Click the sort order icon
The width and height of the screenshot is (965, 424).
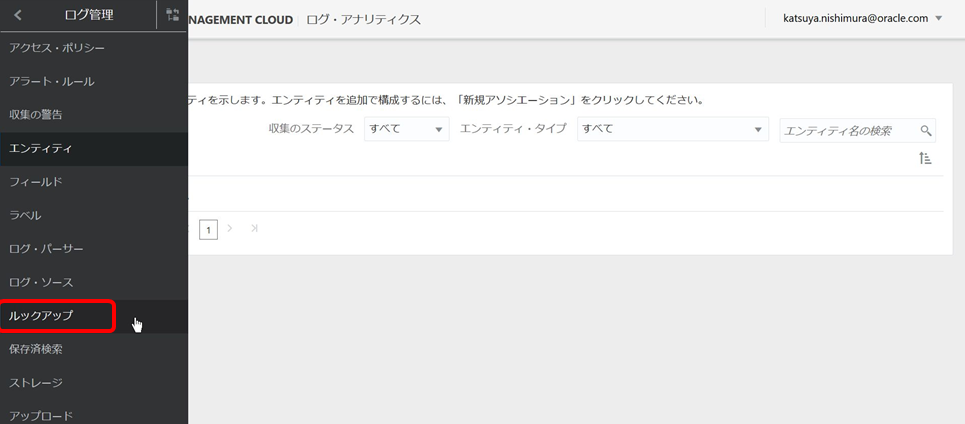click(925, 158)
